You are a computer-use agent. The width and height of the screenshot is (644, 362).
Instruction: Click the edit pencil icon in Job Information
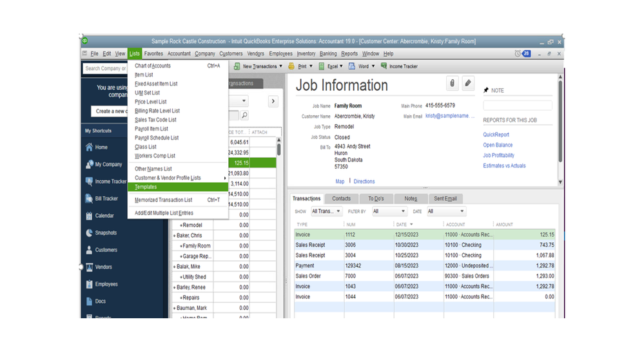pos(468,83)
